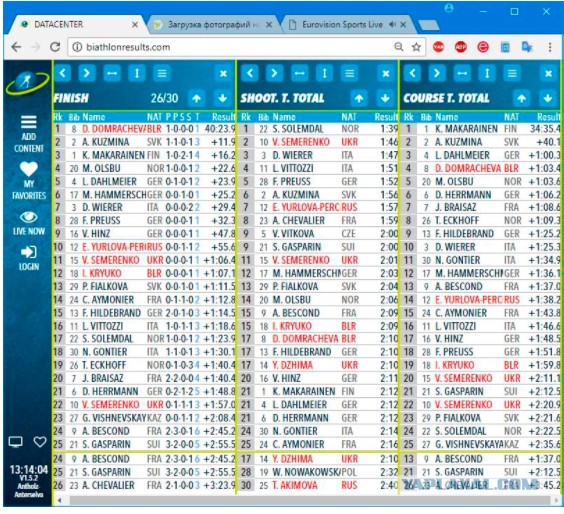
Task: Mute audio icon on Eurovision Sports Live tab
Action: [x=392, y=24]
